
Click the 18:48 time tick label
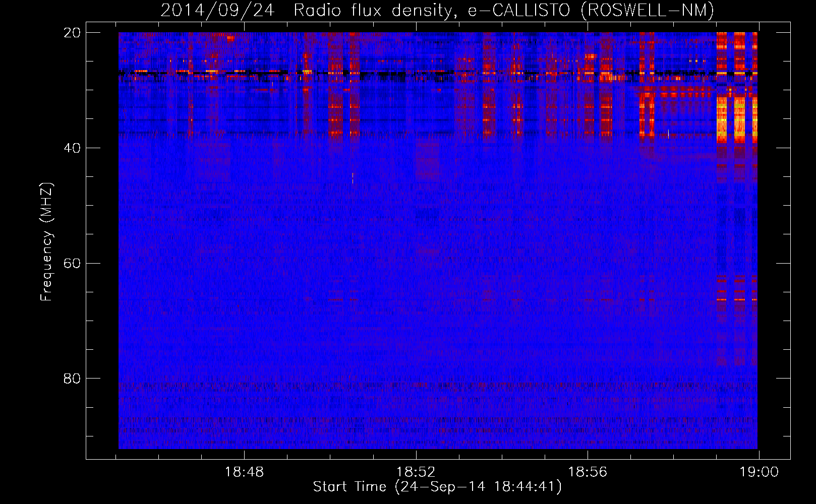pyautogui.click(x=244, y=472)
